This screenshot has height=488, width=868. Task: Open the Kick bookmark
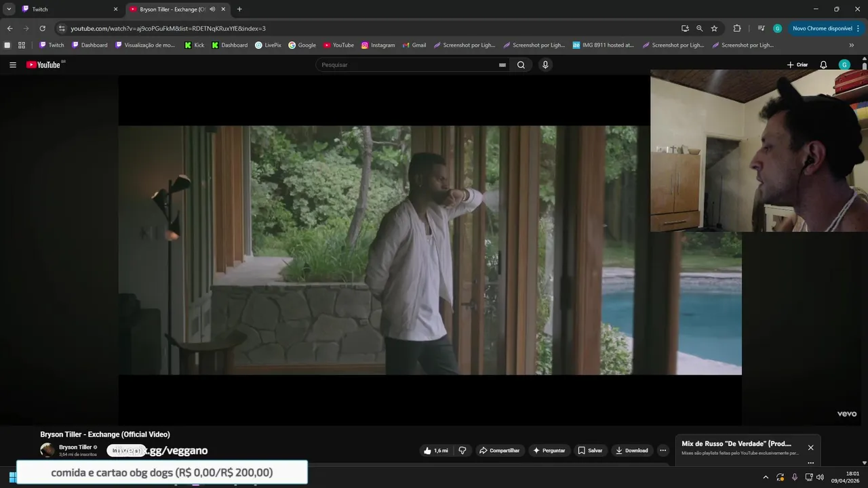(x=194, y=45)
